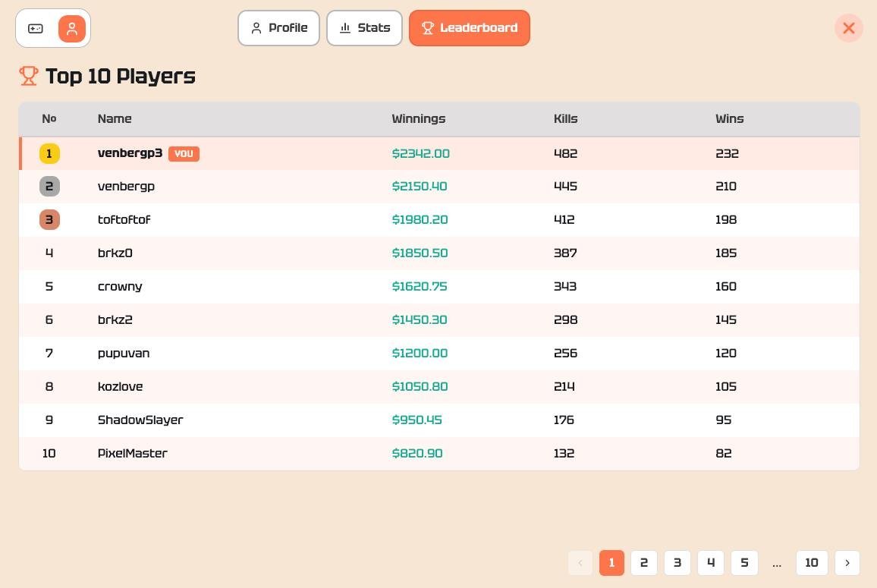Click the bronze rank 3 badge
Screen dimensions: 877x588
point(49,220)
